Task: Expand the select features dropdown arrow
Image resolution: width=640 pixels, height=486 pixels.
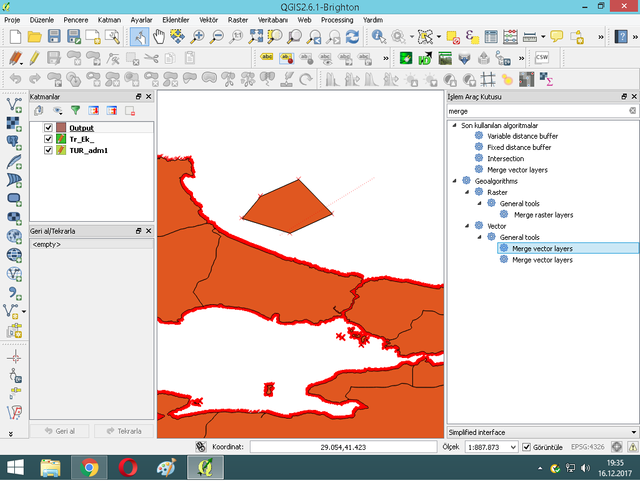Action: click(439, 37)
